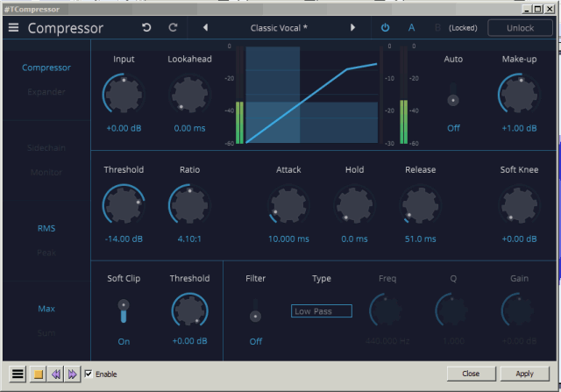Click the Hold knob
This screenshot has width=561, height=392.
click(x=354, y=205)
